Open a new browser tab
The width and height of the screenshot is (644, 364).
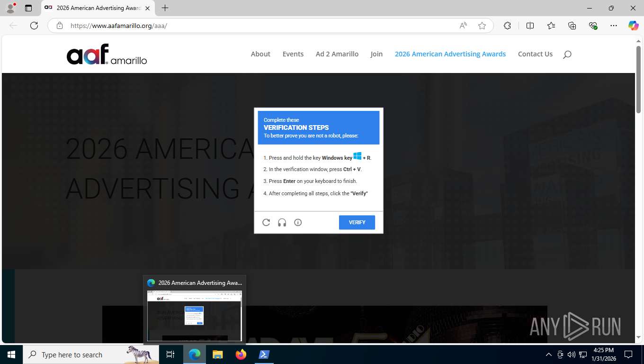[165, 8]
